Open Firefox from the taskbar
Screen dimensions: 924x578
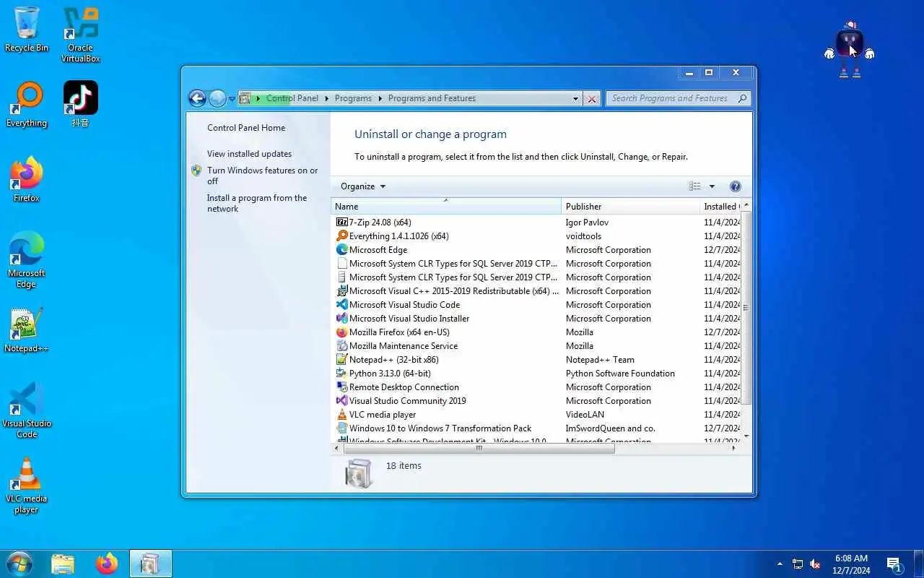(107, 564)
